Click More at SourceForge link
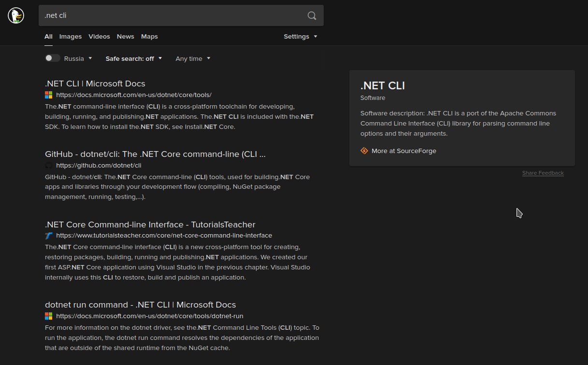This screenshot has width=588, height=365. click(404, 151)
